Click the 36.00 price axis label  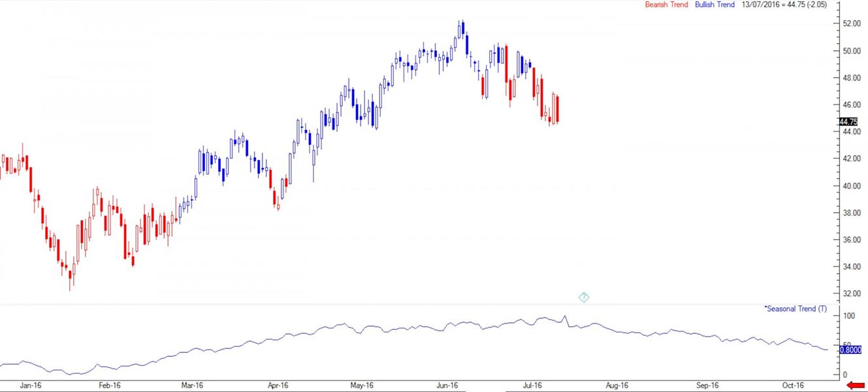852,240
